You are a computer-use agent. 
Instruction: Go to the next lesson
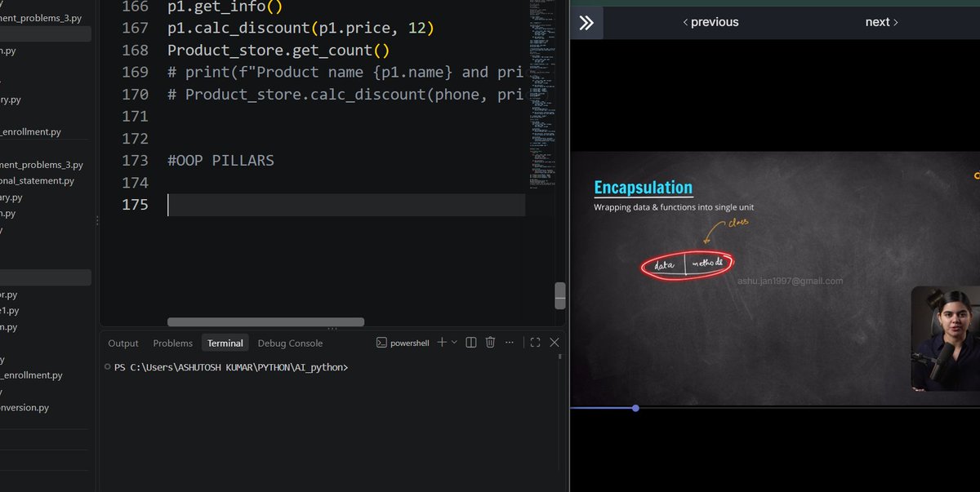coord(882,22)
